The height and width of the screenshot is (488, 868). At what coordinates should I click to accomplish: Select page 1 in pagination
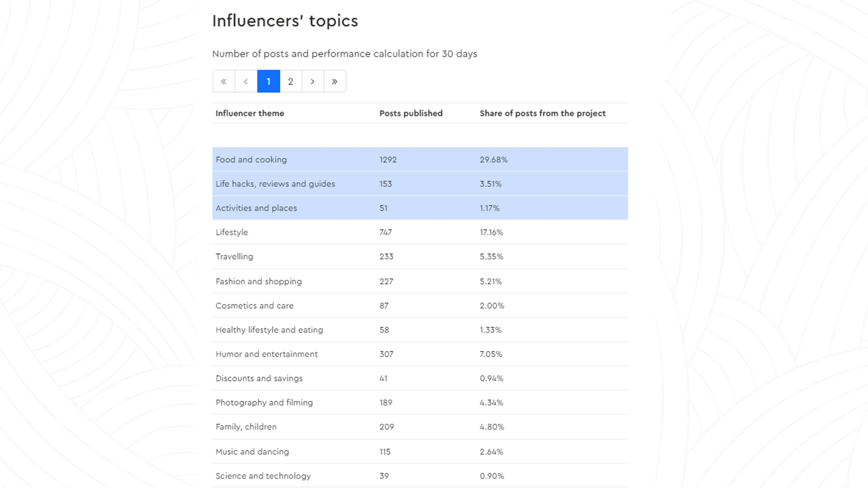coord(269,82)
